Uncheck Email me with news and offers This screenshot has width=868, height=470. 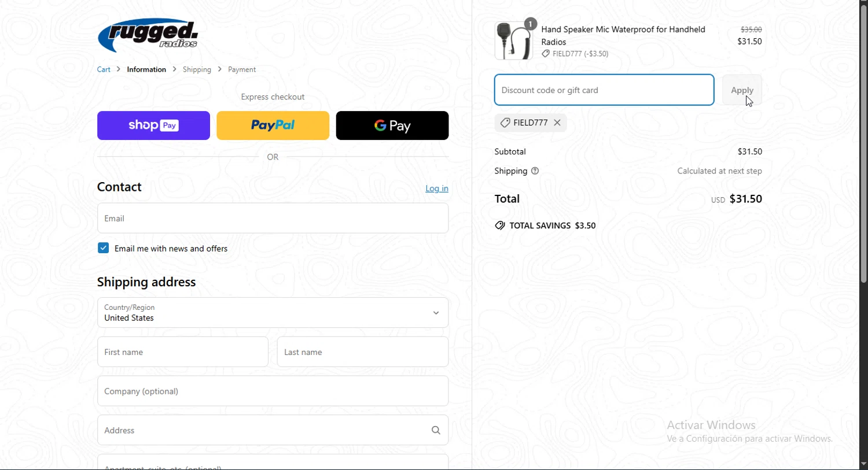[103, 248]
